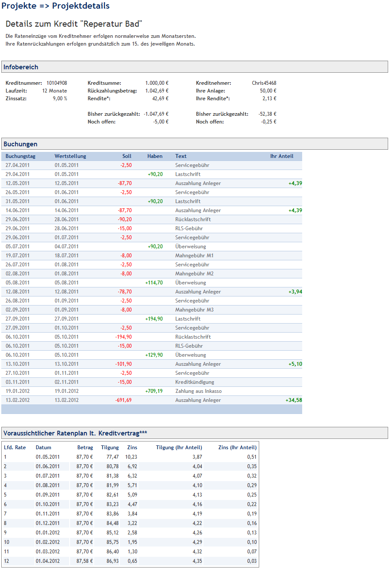Click the Haben amount '+194,90'
Screen dimensions: 392x571
[154, 319]
